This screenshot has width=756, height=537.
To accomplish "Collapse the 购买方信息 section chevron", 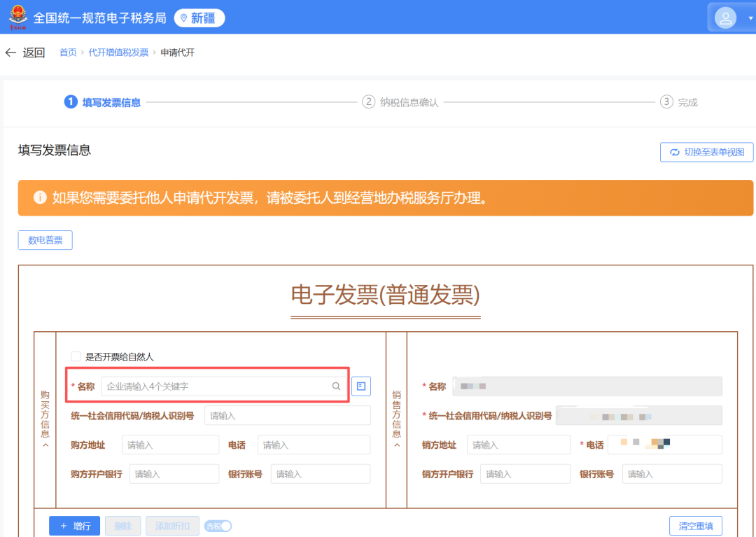I will 45,445.
